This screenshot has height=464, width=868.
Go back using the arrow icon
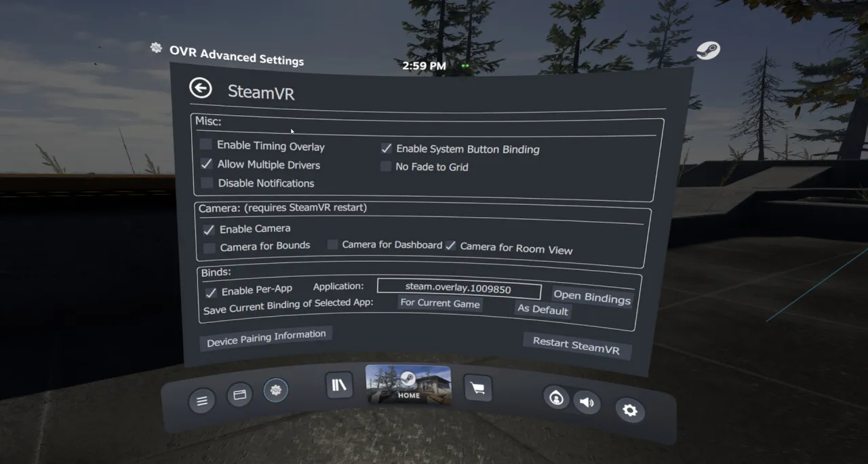(x=200, y=88)
